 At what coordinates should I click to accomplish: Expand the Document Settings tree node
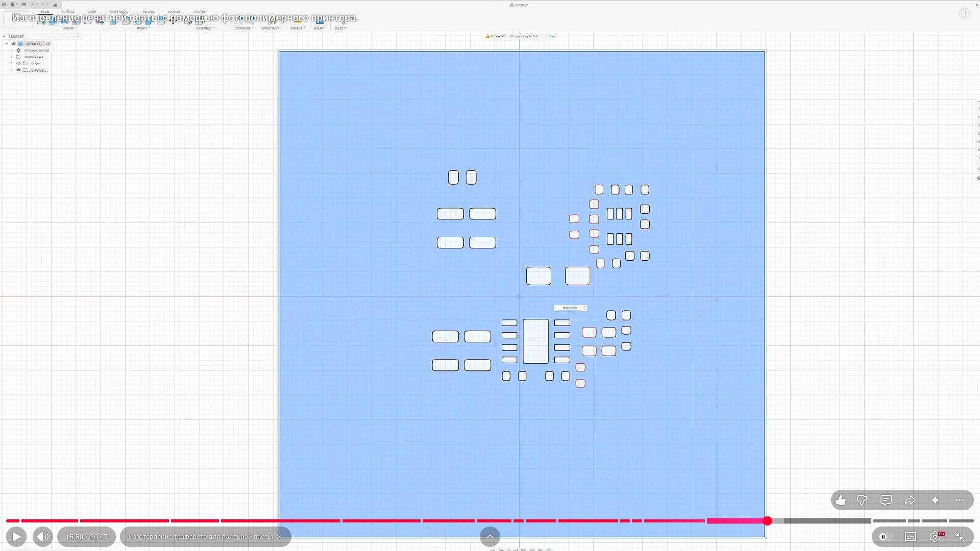pyautogui.click(x=12, y=51)
